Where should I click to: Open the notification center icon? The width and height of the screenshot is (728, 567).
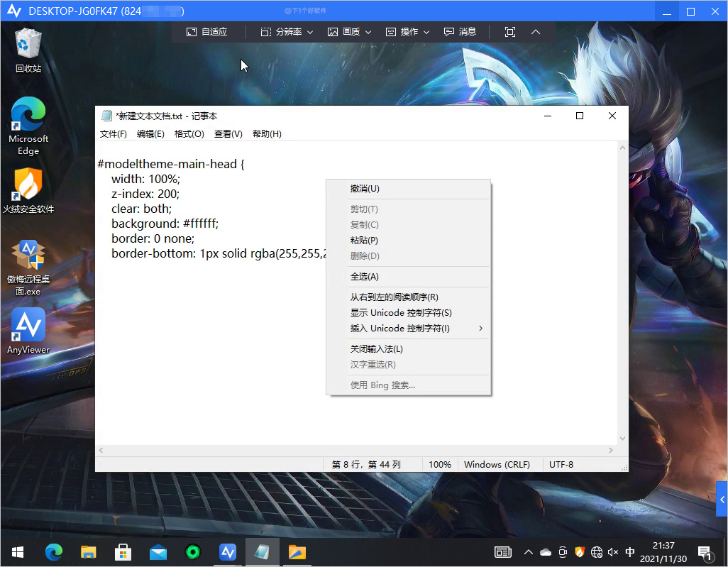click(x=705, y=552)
